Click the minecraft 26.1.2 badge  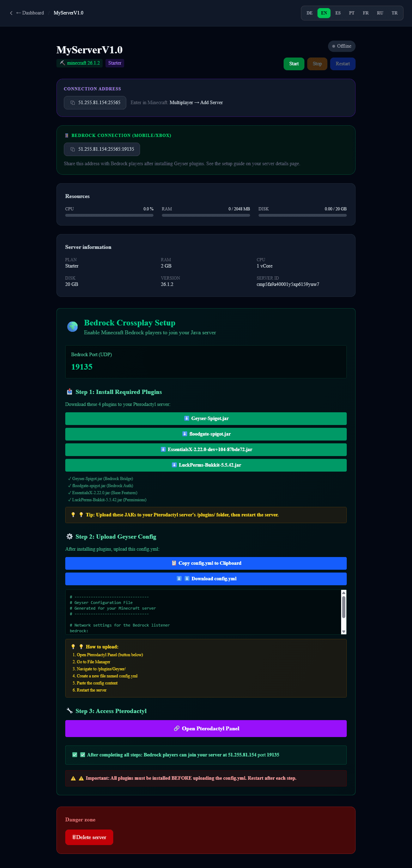coord(79,63)
